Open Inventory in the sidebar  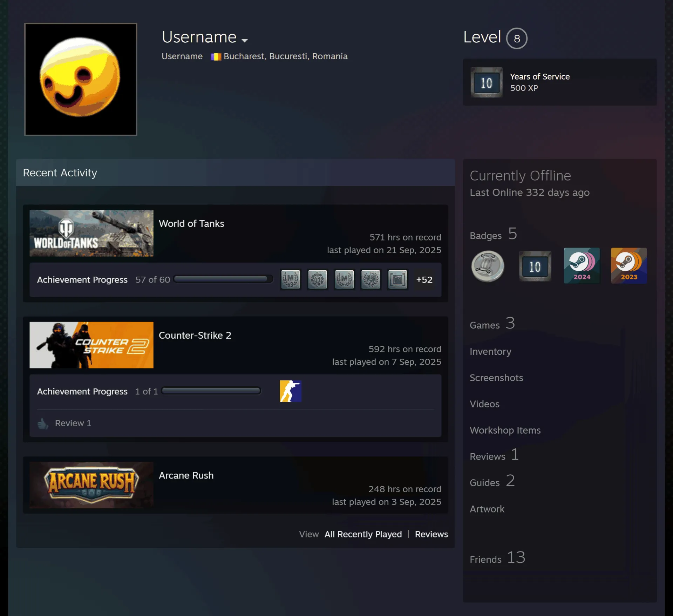click(490, 351)
